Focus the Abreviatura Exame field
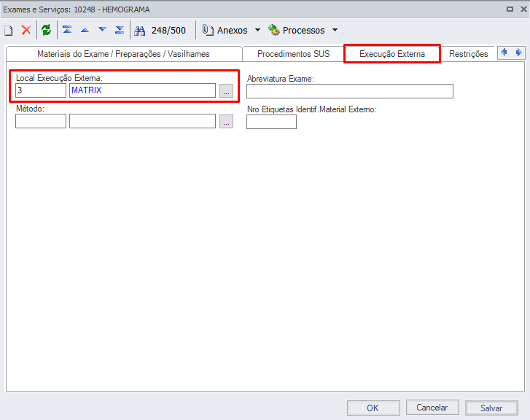The height and width of the screenshot is (420, 530). click(x=350, y=91)
